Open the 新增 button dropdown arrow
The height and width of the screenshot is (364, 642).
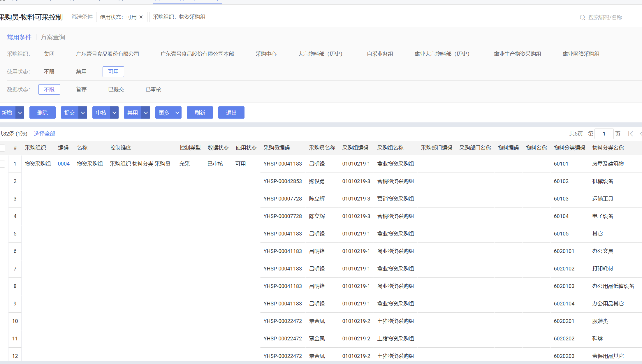point(20,113)
